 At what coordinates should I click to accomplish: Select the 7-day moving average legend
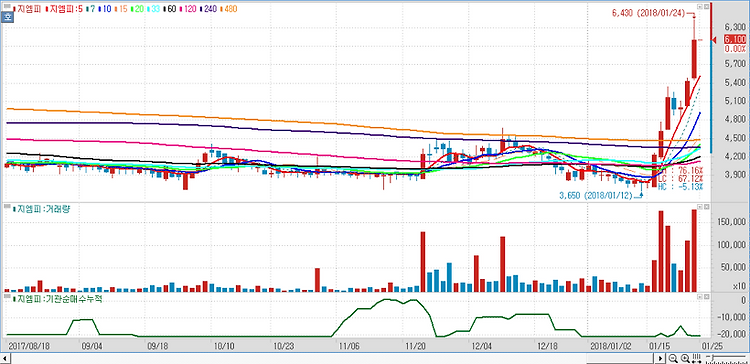point(91,9)
